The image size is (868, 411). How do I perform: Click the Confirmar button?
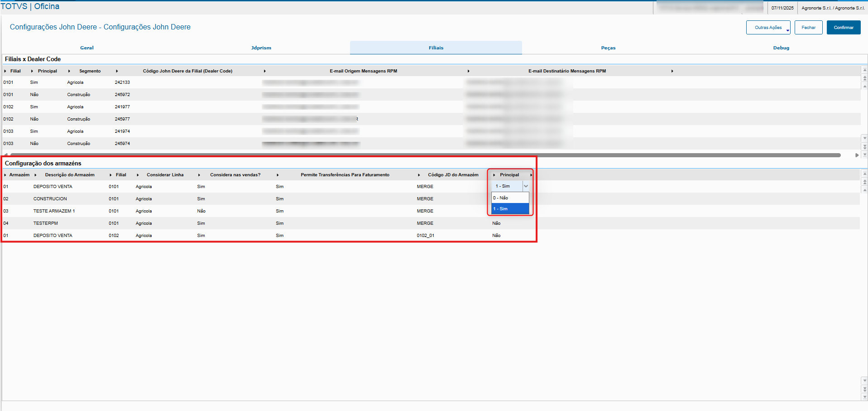point(844,27)
